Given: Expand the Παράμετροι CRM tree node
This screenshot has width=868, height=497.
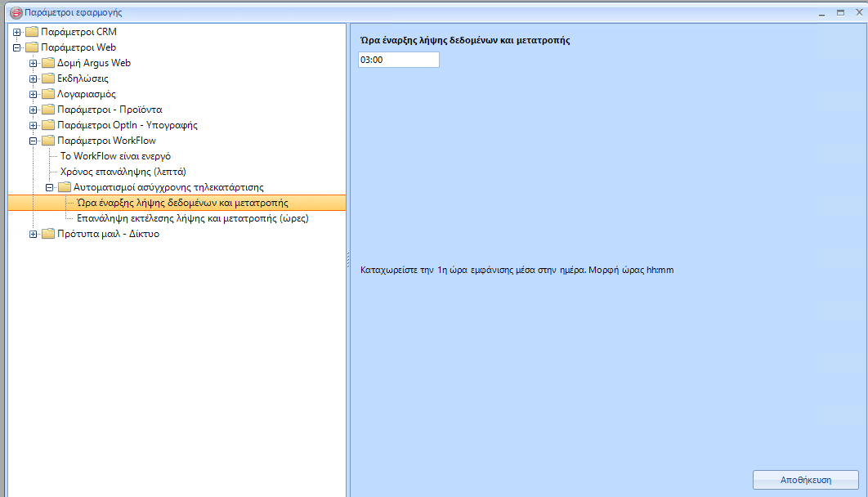Looking at the screenshot, I should (17, 32).
